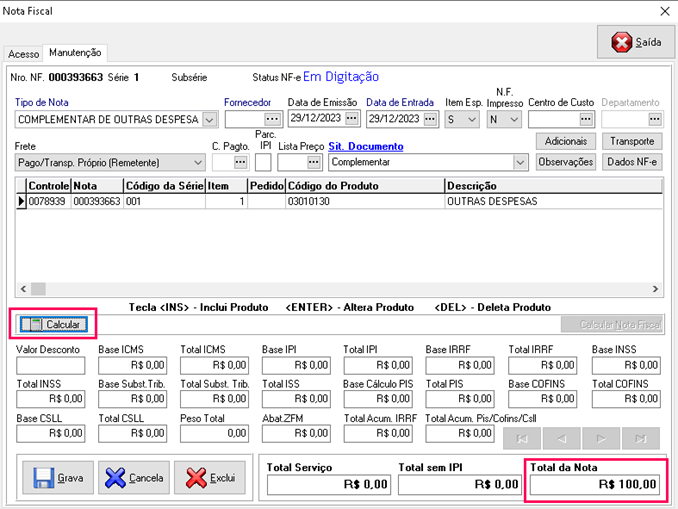Viewport: 678px width, 509px height.
Task: Expand the Tipo de Nota dropdown
Action: tap(209, 120)
